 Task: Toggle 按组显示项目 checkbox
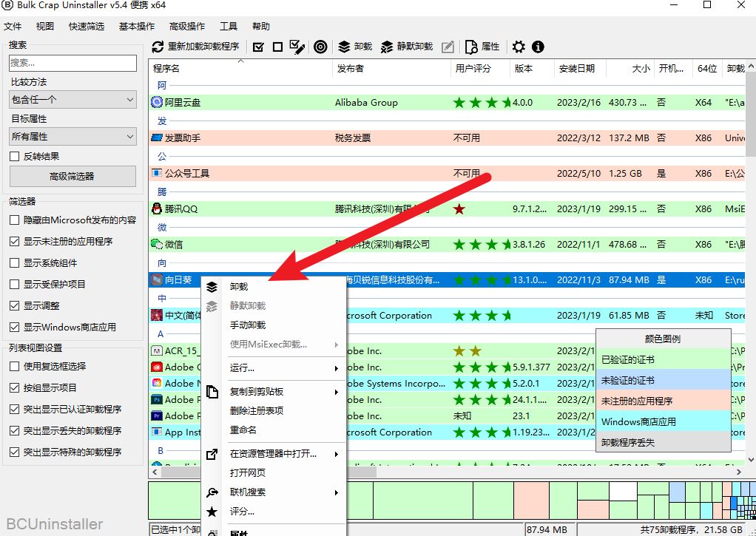[15, 387]
